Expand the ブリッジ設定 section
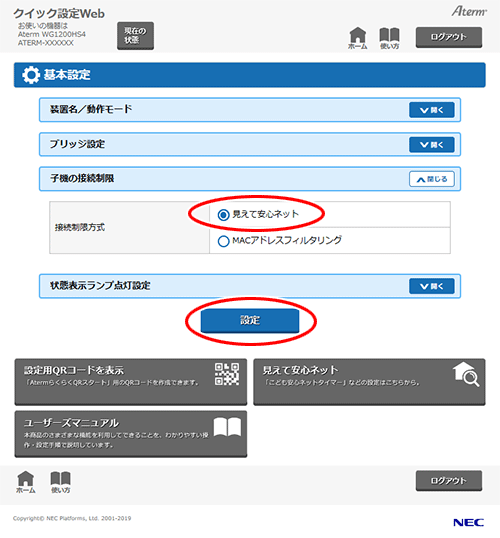500x538 pixels. pos(432,145)
